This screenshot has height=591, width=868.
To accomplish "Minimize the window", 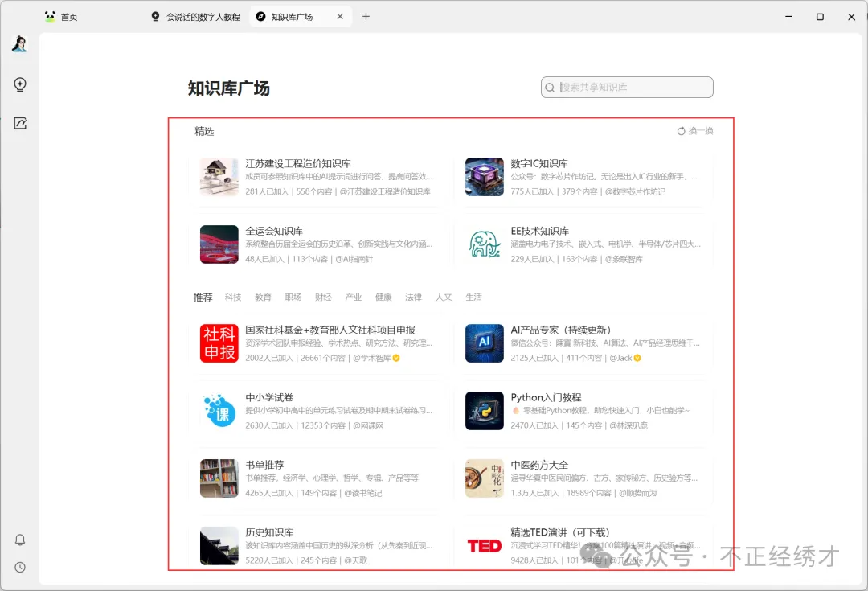I will coord(789,17).
